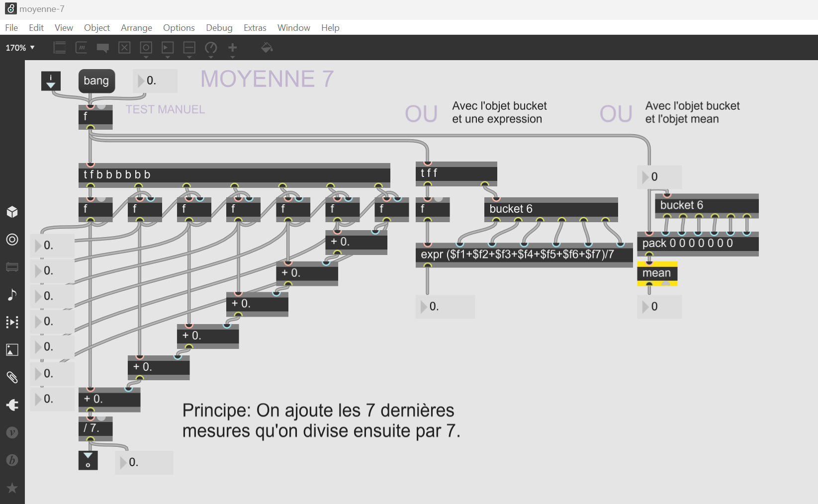Select the 't f b b b b b b' object
This screenshot has height=504, width=818.
click(x=234, y=175)
